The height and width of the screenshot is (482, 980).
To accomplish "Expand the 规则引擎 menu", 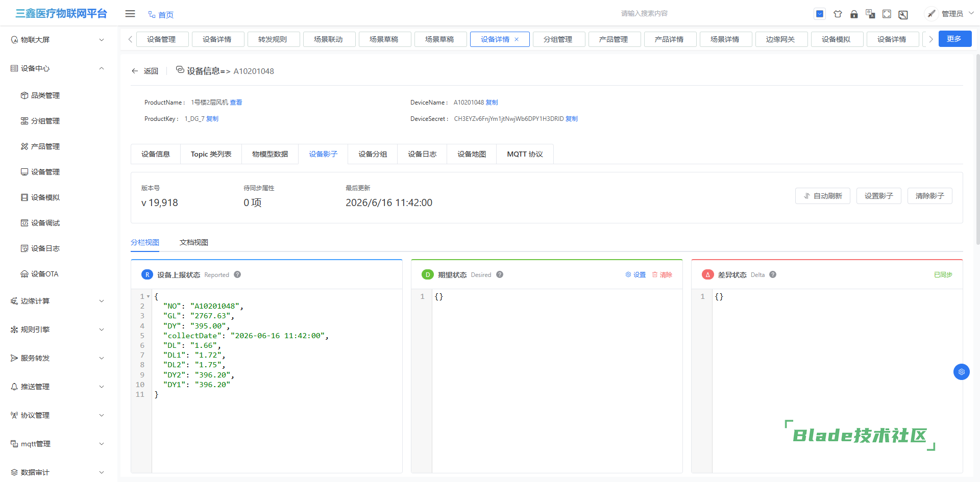I will [x=58, y=329].
